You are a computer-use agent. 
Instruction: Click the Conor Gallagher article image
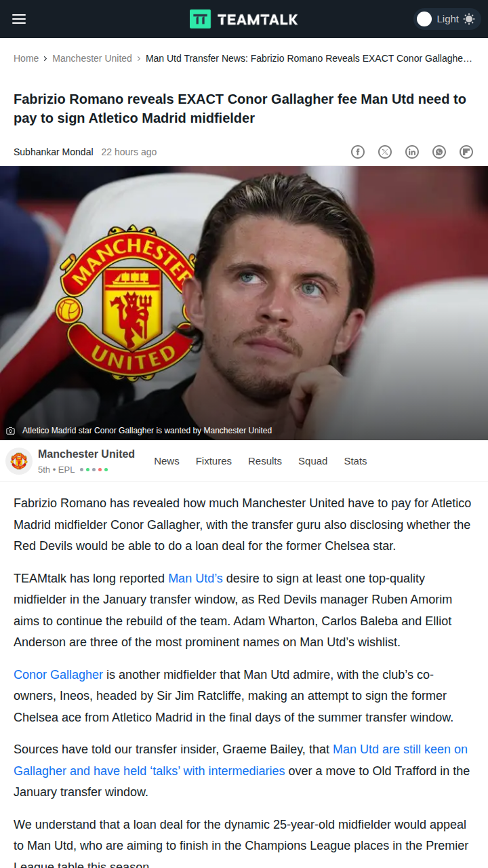tap(244, 303)
